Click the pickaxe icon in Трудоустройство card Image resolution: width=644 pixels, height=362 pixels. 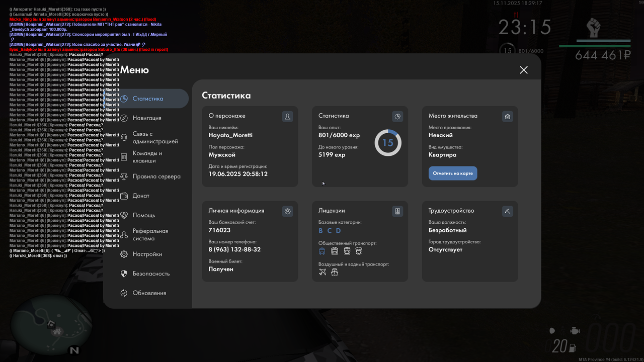(x=508, y=211)
